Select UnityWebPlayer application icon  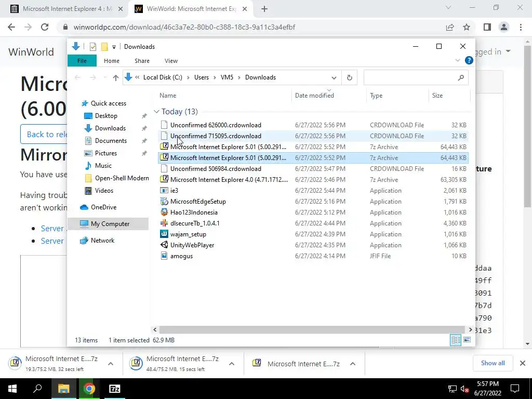[164, 245]
